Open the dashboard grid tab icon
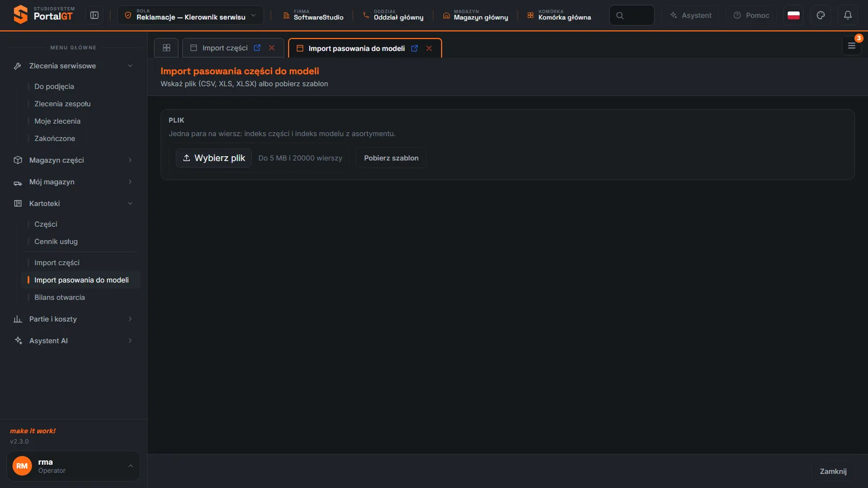This screenshot has height=488, width=868. pyautogui.click(x=167, y=48)
